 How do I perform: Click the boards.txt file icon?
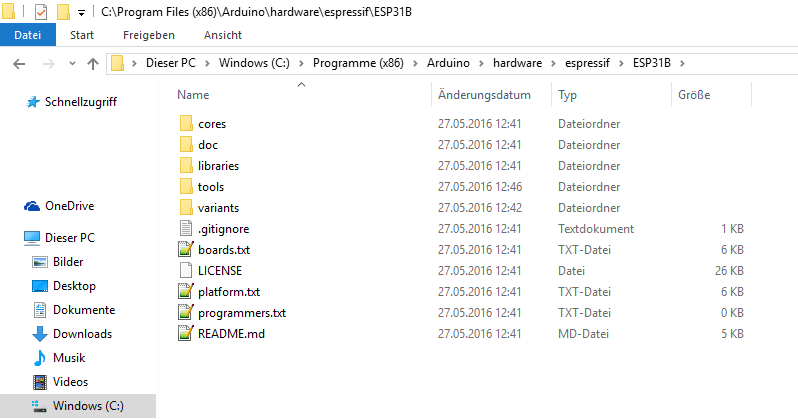[x=186, y=249]
